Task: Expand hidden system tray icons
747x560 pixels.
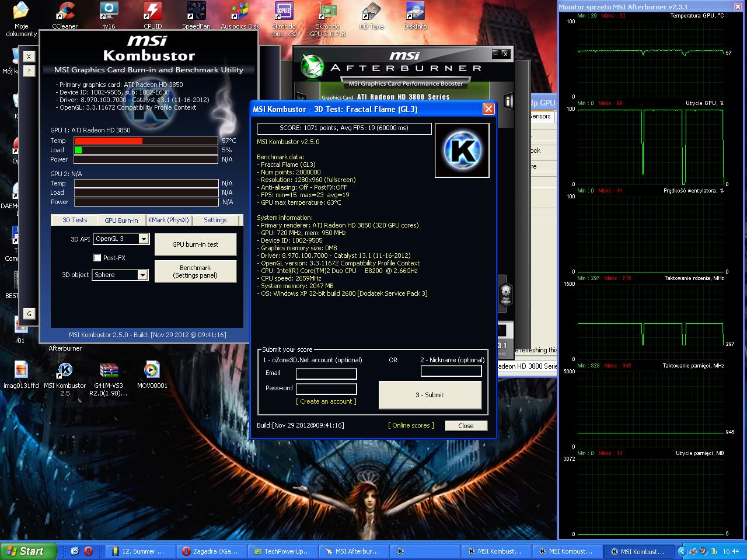Action: [681, 551]
